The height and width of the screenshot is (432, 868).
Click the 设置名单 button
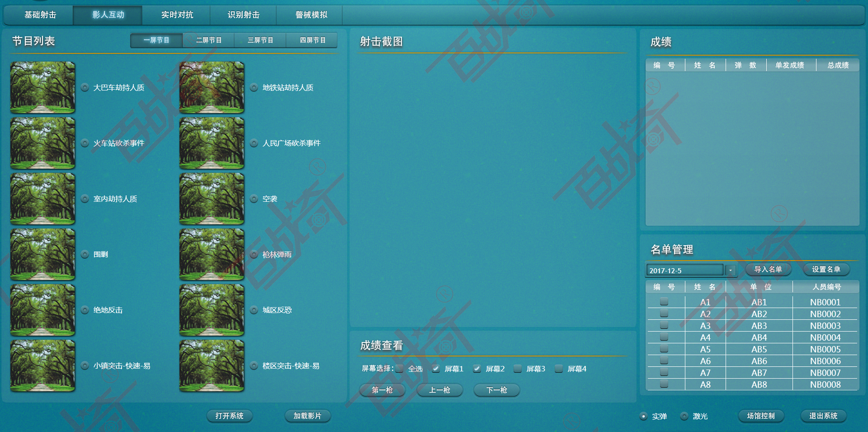coord(826,270)
